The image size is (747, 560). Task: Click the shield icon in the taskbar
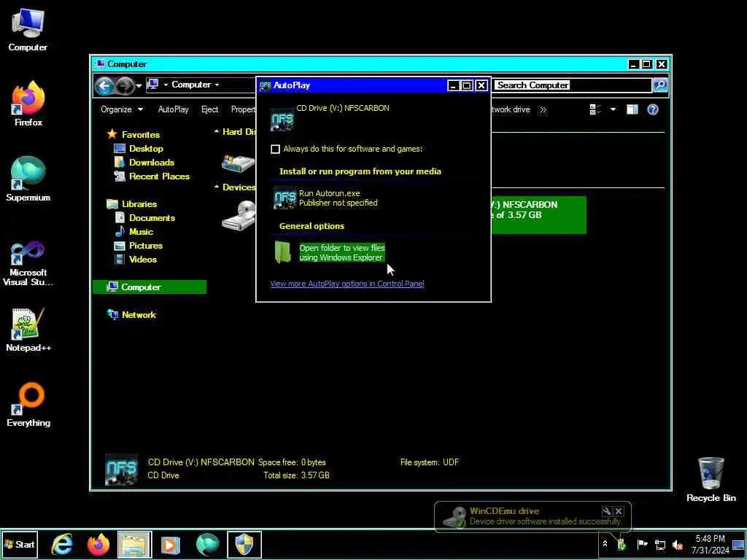(x=244, y=545)
